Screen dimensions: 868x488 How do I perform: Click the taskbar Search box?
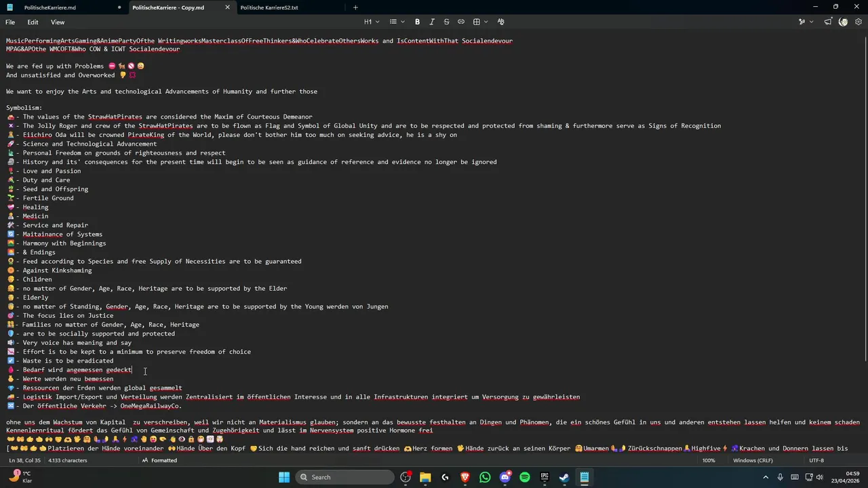coord(345,477)
